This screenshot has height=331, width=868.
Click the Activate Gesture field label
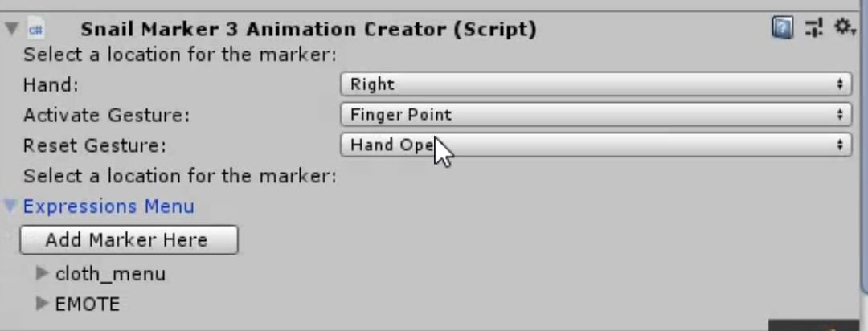106,115
